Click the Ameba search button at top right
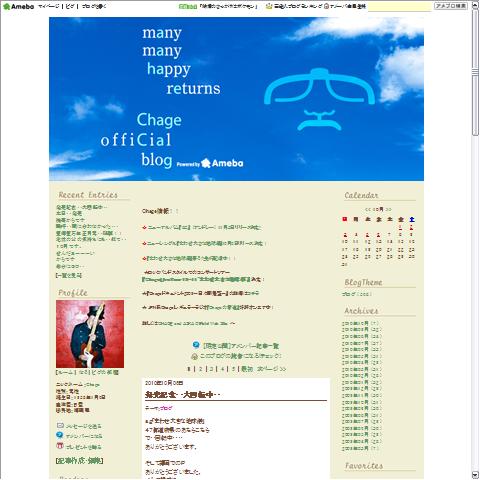Image resolution: width=480 pixels, height=480 pixels. pos(451,6)
